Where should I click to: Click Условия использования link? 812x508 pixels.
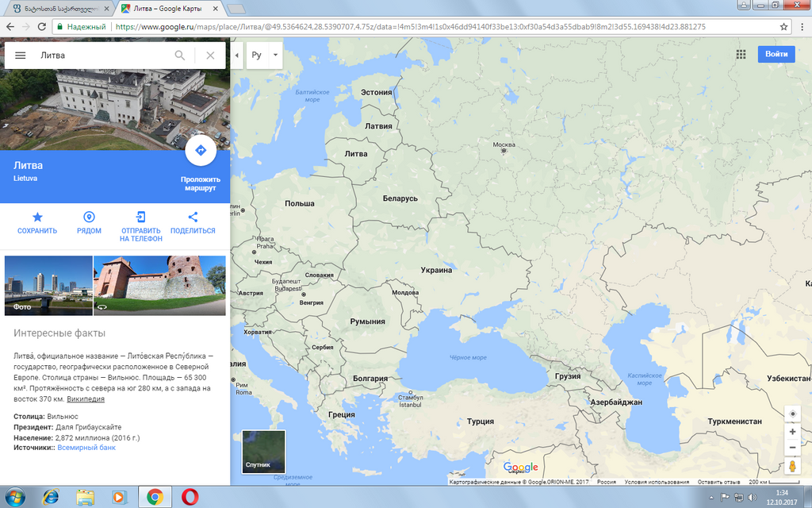click(657, 482)
